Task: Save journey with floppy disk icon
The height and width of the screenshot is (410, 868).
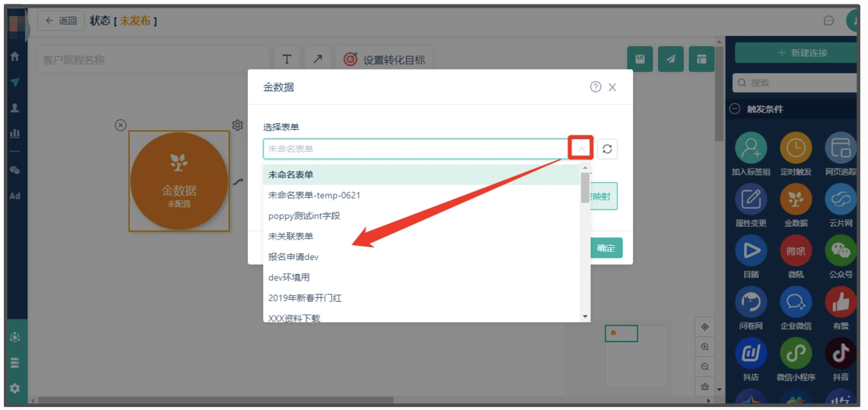Action: (x=640, y=59)
